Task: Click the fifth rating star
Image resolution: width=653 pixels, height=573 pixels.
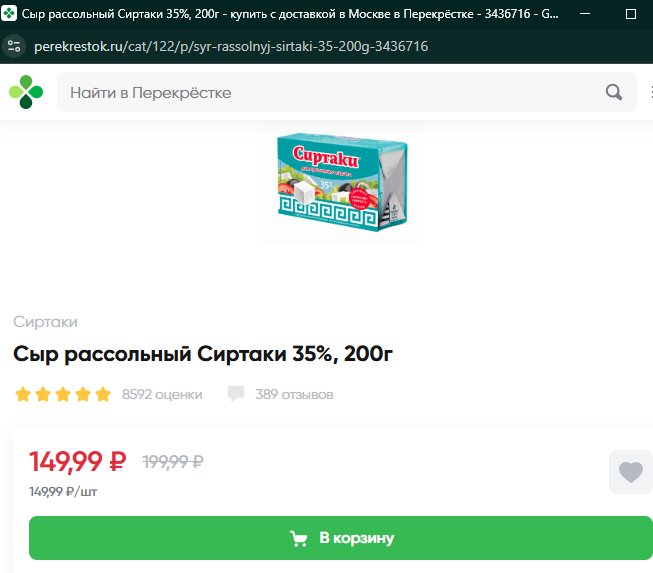Action: point(103,394)
